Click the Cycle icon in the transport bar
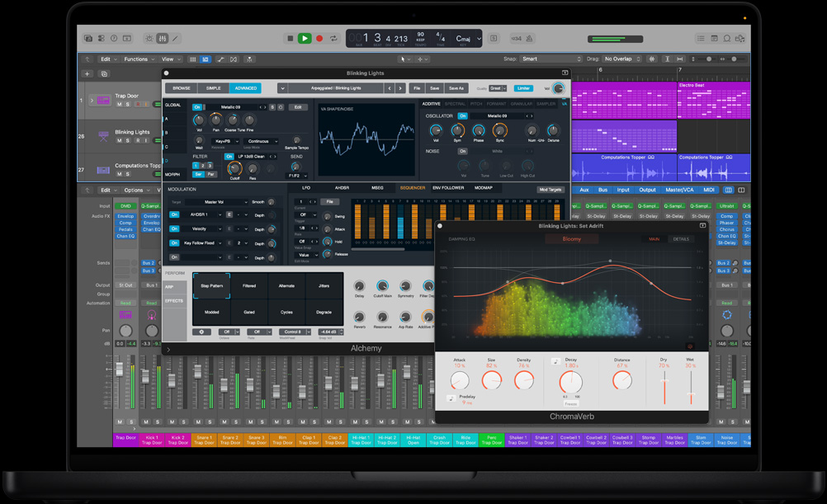The height and width of the screenshot is (504, 827). [x=333, y=38]
